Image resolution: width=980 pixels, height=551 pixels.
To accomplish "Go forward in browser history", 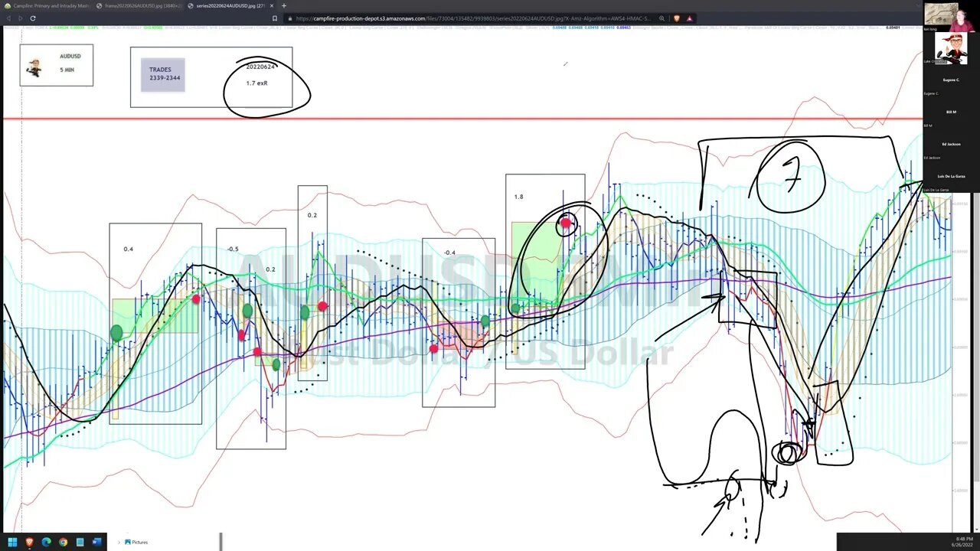I will click(x=20, y=18).
